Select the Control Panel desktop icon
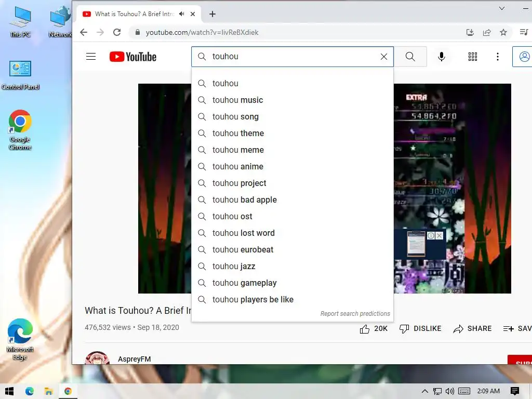This screenshot has width=532, height=399. [x=20, y=75]
